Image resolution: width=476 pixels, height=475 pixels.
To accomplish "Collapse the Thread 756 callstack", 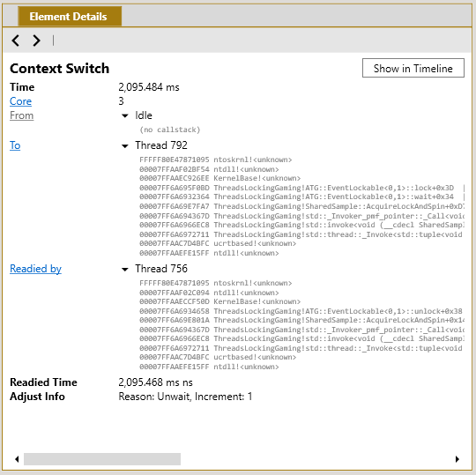I will [x=125, y=269].
